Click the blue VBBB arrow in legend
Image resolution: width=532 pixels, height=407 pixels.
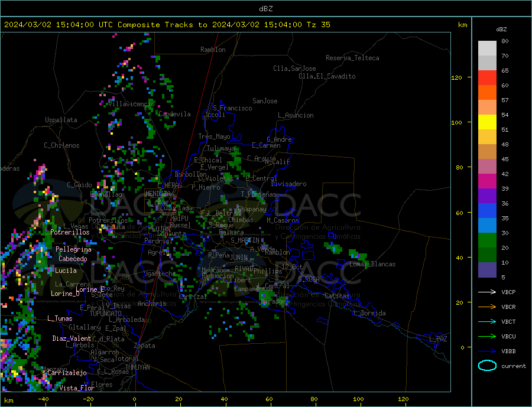(x=487, y=351)
